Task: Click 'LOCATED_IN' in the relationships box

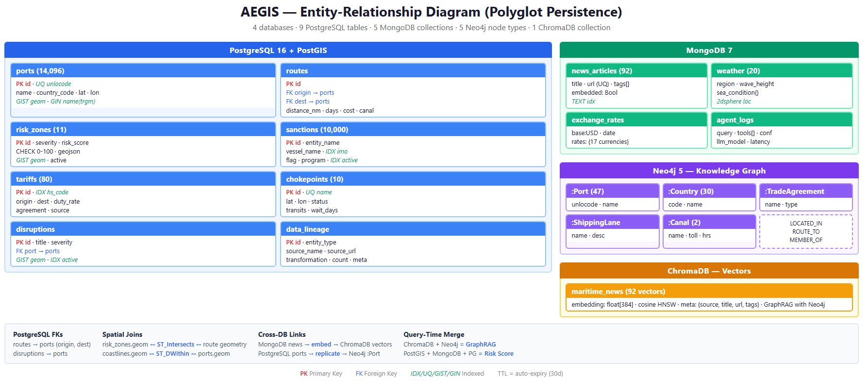Action: 806,224
